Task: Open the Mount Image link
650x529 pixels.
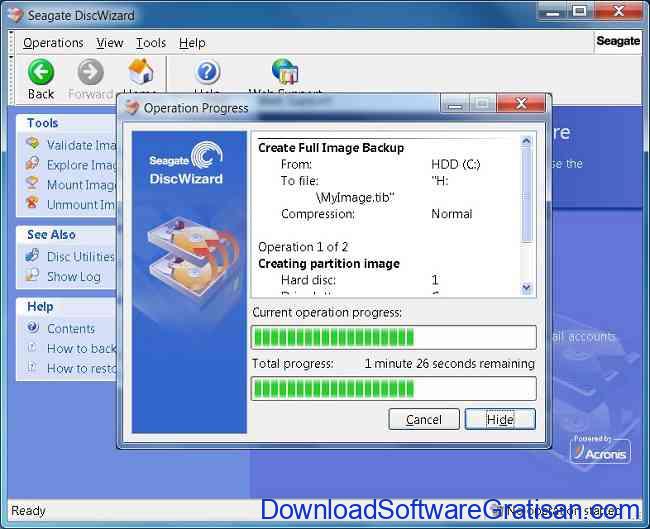Action: 82,184
